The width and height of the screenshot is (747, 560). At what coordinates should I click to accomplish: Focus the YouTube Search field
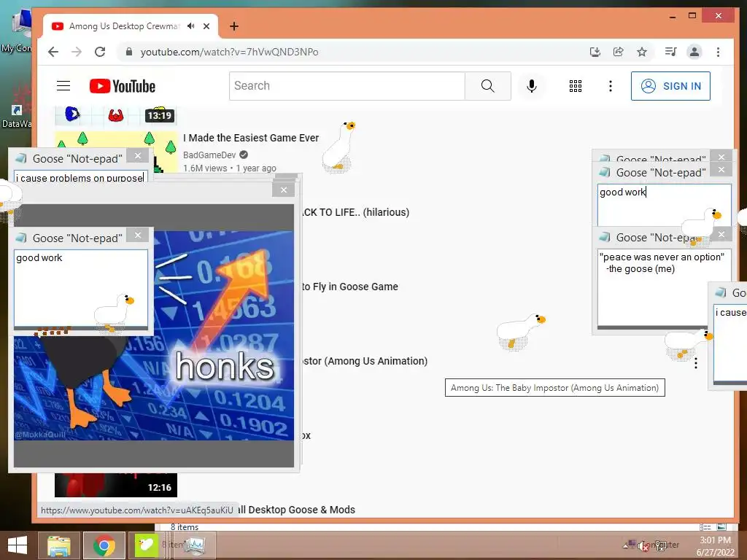[347, 86]
